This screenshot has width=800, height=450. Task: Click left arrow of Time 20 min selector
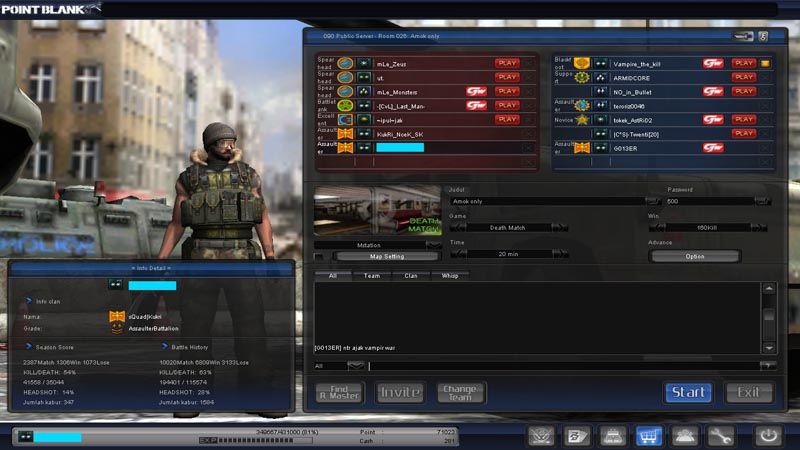[458, 254]
